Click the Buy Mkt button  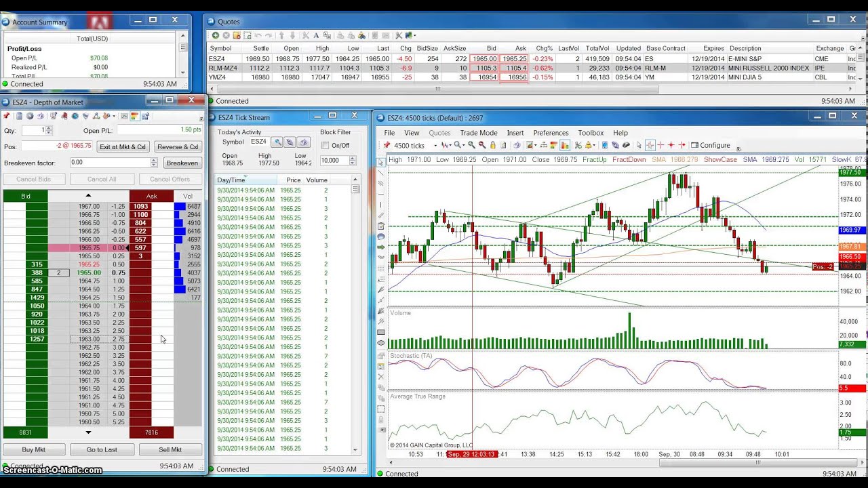click(x=34, y=449)
